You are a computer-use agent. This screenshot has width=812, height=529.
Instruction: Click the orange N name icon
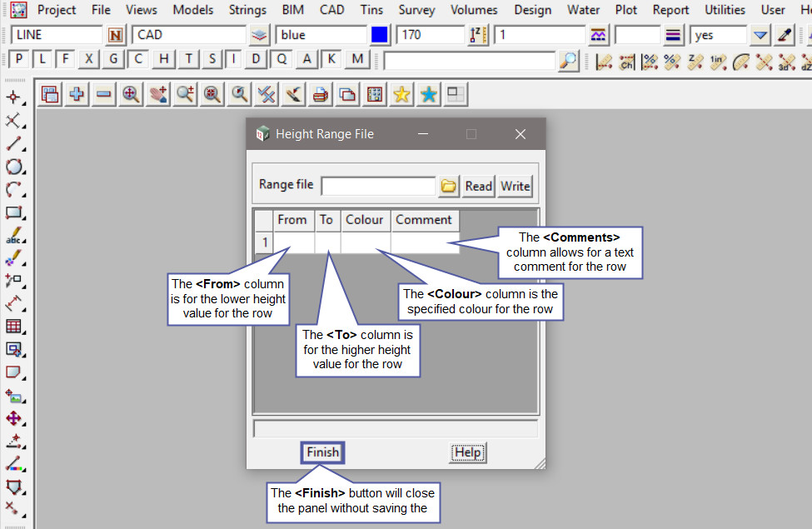[115, 35]
